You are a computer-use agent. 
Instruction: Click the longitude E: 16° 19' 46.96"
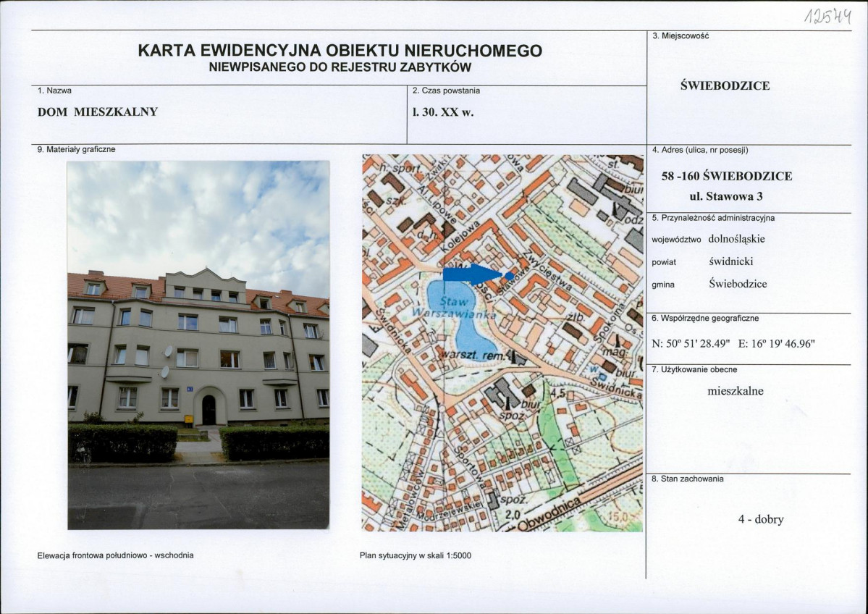776,343
